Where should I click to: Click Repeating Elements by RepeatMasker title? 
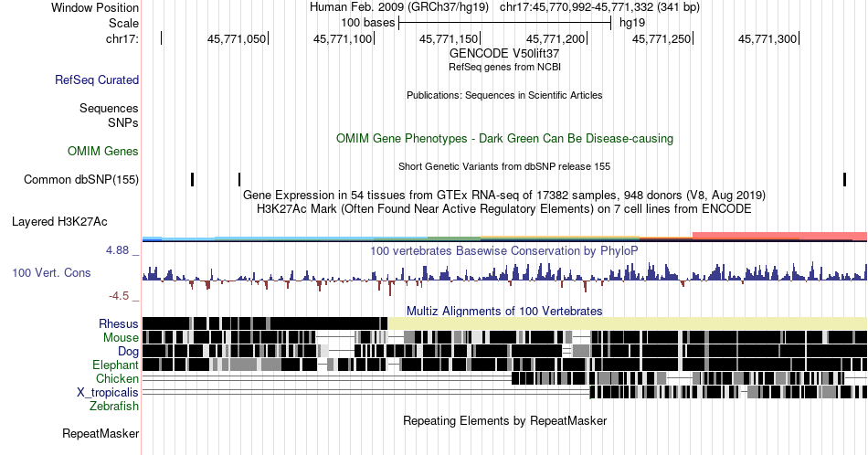[505, 420]
